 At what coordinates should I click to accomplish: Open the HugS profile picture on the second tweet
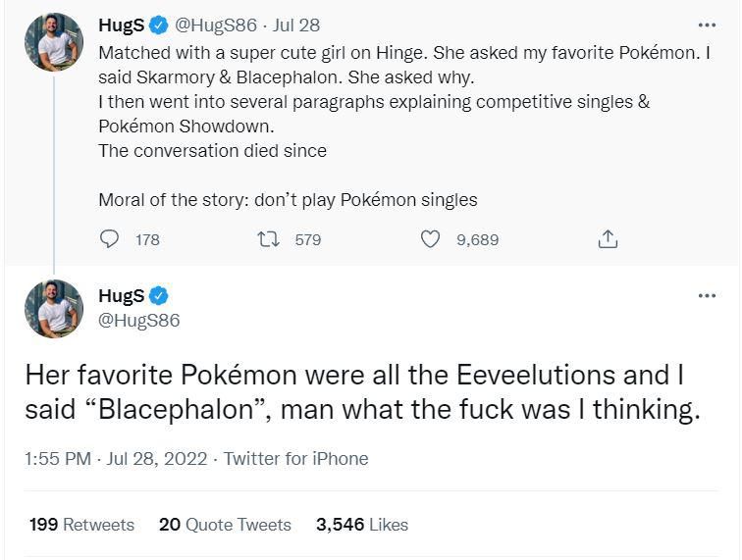pyautogui.click(x=54, y=309)
